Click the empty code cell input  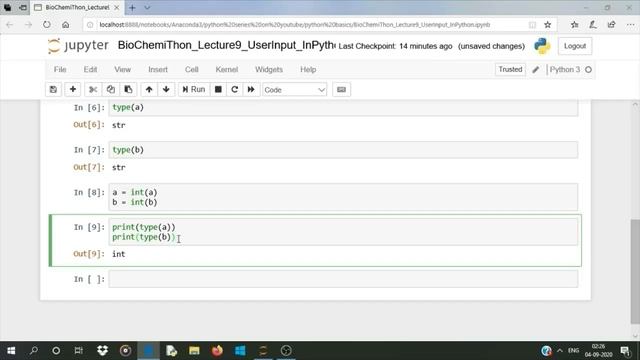point(343,279)
